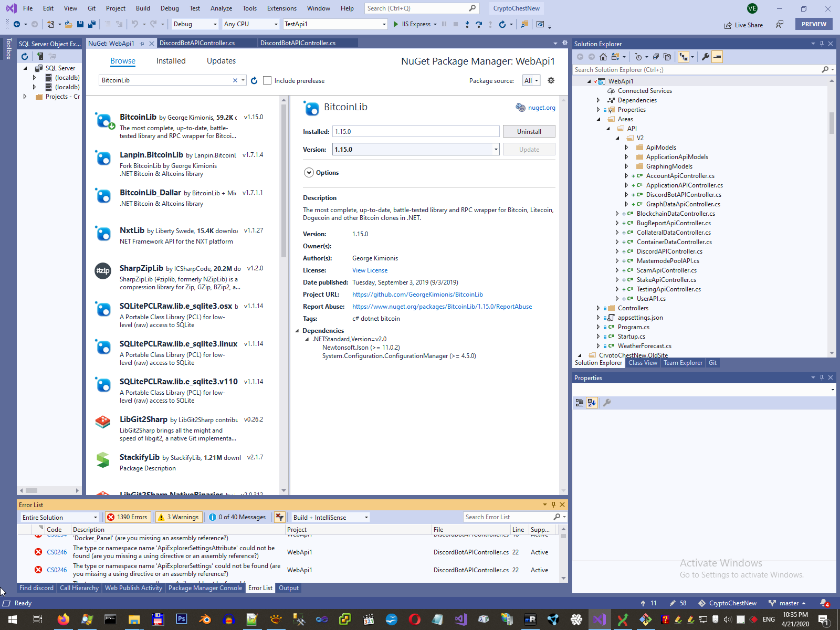
Task: Click Pending Changes Filter clock icon
Action: point(638,57)
